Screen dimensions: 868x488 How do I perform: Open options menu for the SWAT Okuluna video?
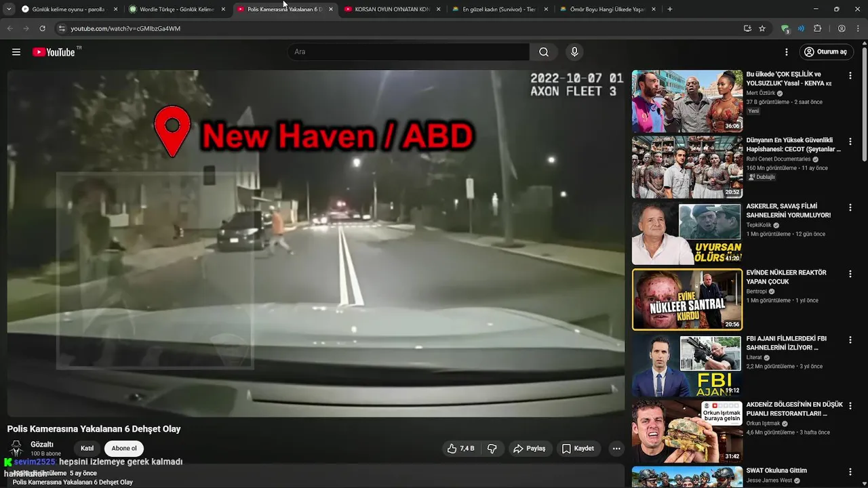tap(850, 472)
